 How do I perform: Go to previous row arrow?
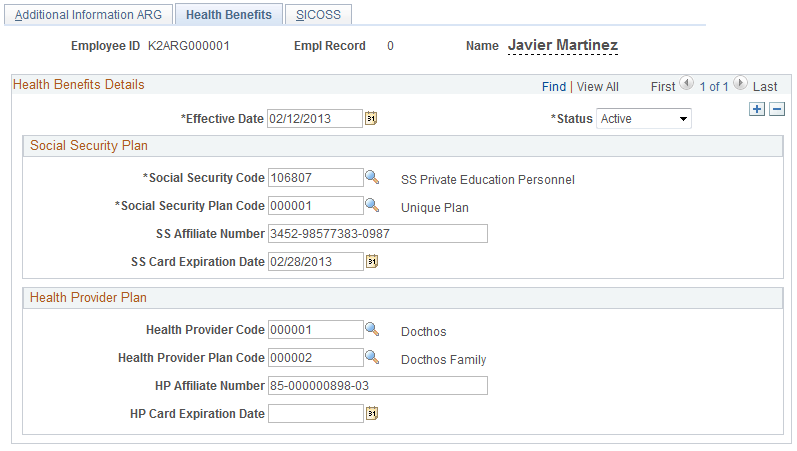685,86
